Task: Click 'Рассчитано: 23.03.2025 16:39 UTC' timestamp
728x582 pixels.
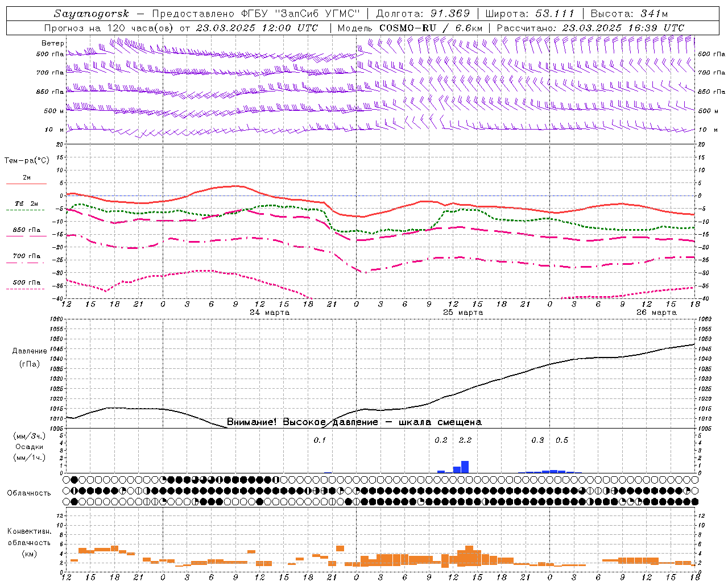Action: [x=590, y=28]
